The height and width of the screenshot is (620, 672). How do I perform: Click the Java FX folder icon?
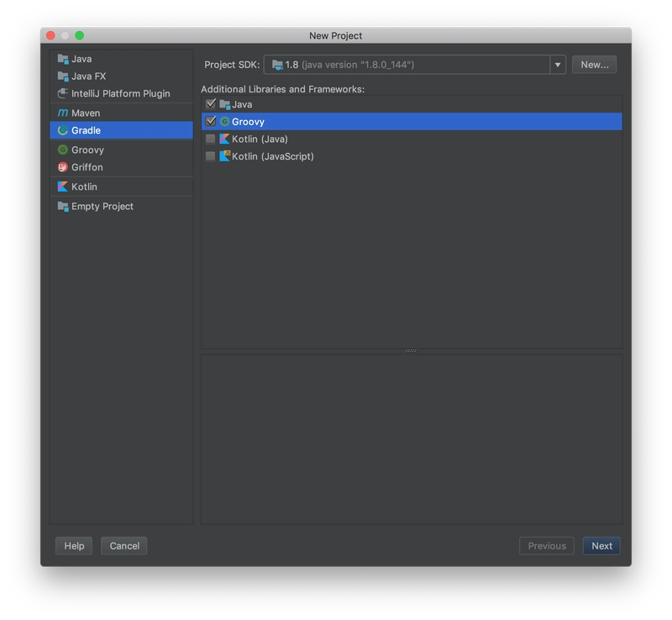63,76
